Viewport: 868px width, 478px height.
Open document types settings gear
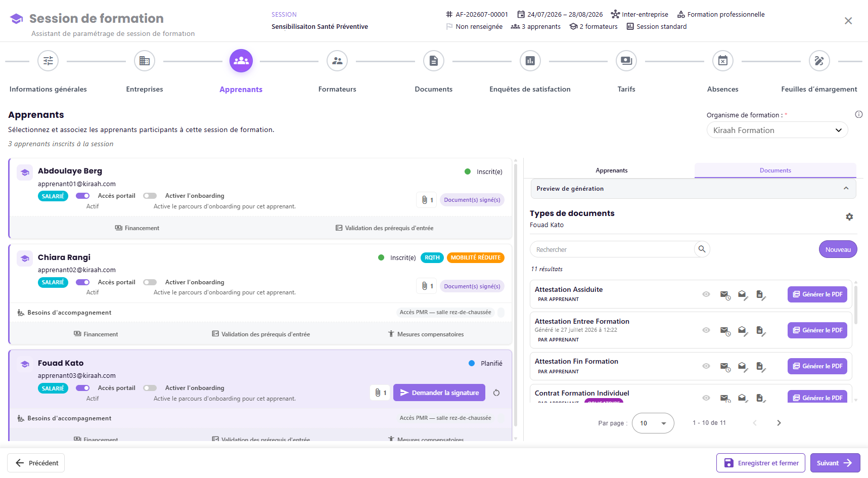click(x=849, y=216)
